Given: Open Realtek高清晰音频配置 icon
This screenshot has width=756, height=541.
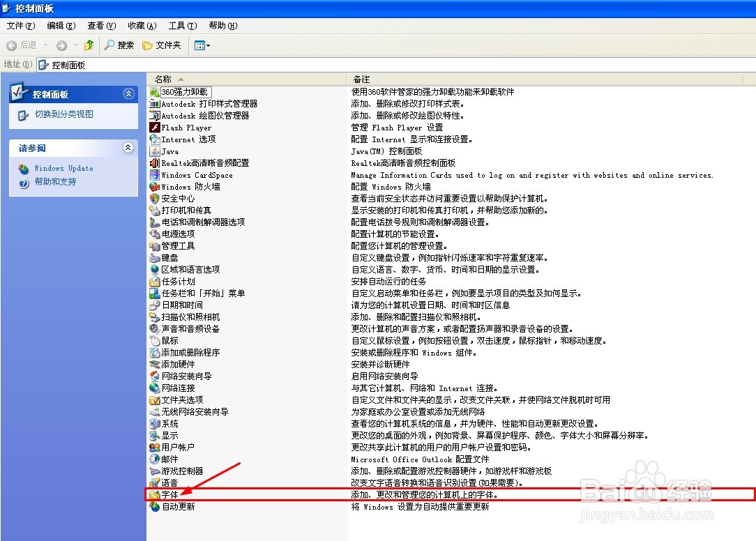Looking at the screenshot, I should pyautogui.click(x=154, y=163).
